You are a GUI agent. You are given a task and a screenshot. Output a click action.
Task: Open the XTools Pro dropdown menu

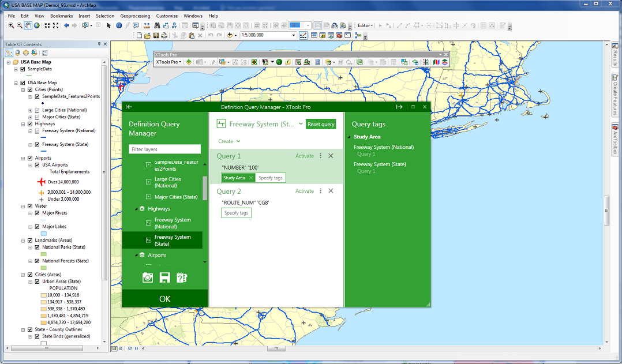tap(168, 62)
